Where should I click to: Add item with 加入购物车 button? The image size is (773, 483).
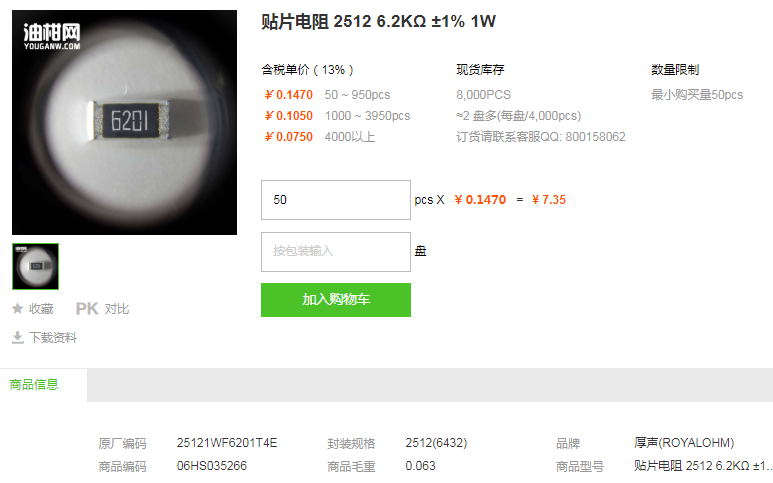pos(336,300)
